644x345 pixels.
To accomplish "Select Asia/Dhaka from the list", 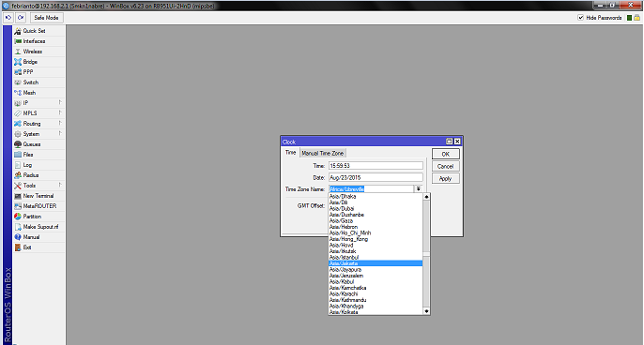I will (x=376, y=197).
